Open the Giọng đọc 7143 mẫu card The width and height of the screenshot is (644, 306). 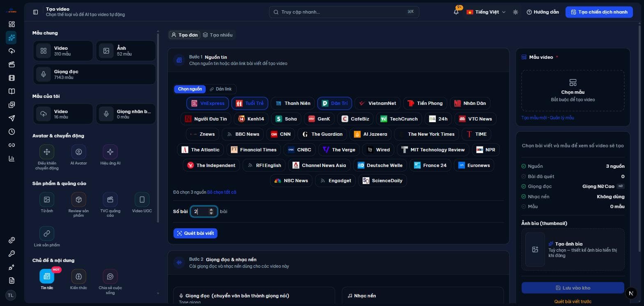[x=94, y=74]
